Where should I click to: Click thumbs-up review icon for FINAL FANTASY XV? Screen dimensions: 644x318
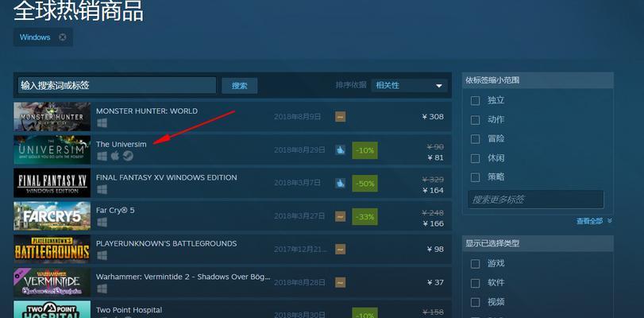pos(340,183)
